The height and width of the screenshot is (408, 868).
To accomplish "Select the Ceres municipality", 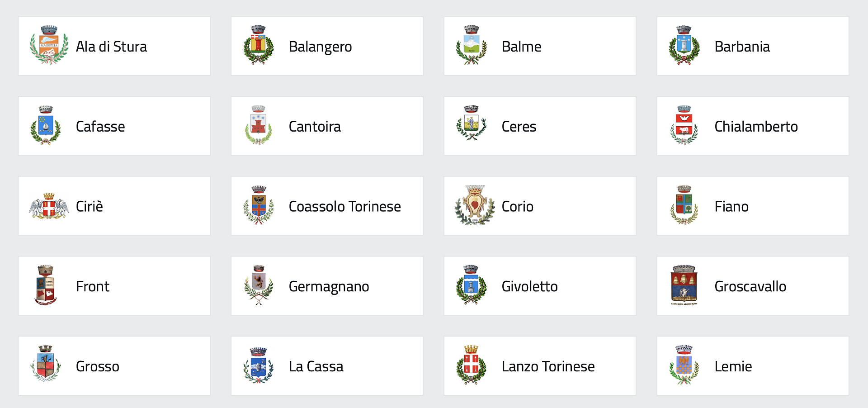I will [540, 126].
